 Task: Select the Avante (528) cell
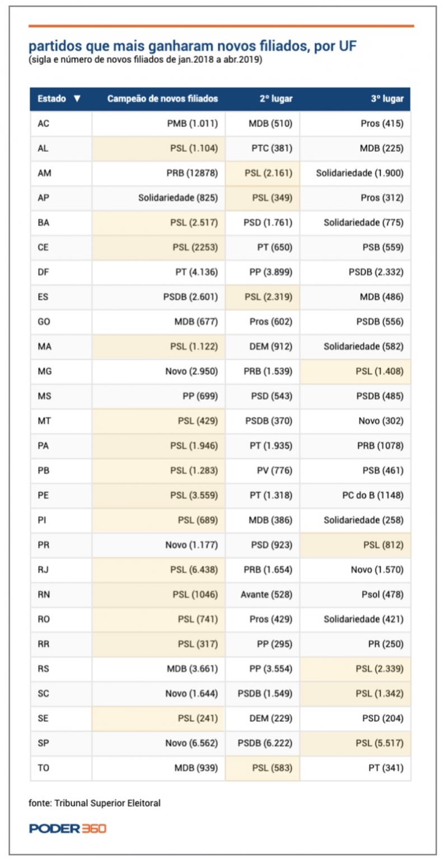(270, 594)
